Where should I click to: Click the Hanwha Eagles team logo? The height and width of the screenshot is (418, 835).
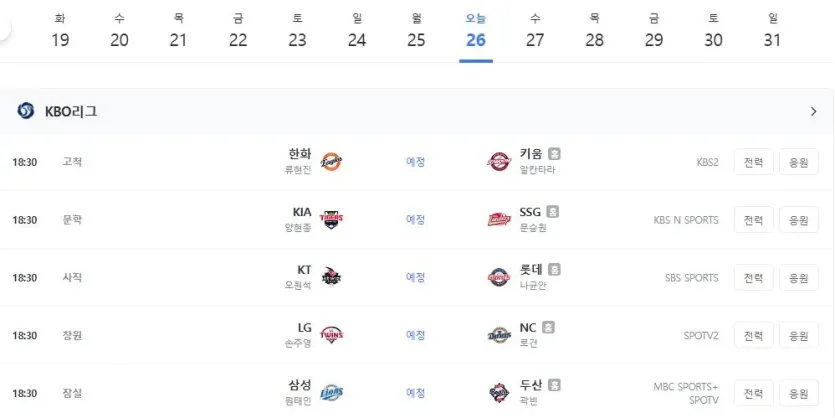point(331,162)
